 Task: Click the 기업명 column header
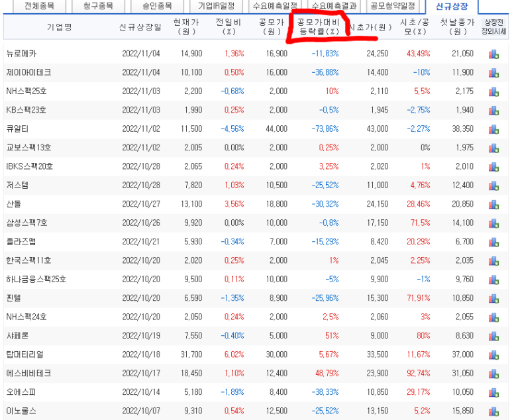(59, 27)
